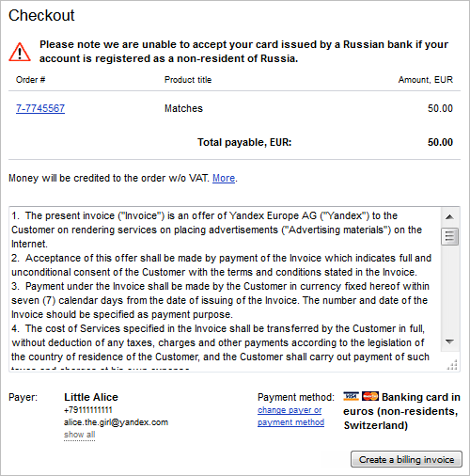Click the Visa card logo
Image resolution: width=470 pixels, height=476 pixels.
351,397
